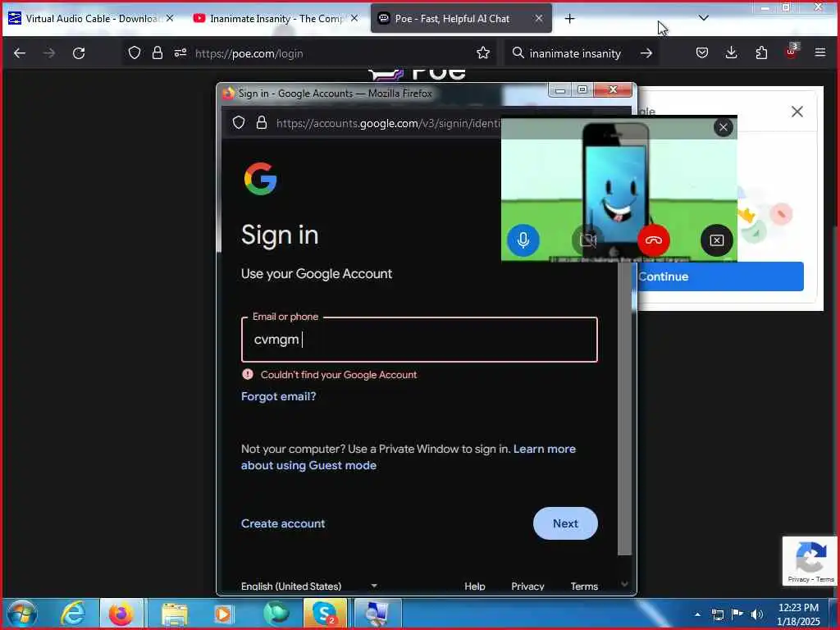Open tracking protection shield in main toolbar
The height and width of the screenshot is (630, 840).
click(135, 52)
